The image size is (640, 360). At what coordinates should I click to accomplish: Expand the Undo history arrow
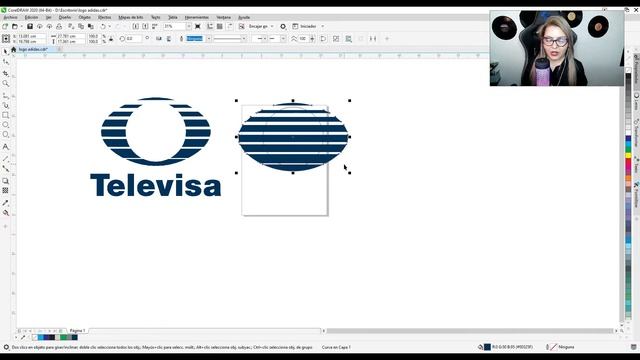pos(109,27)
